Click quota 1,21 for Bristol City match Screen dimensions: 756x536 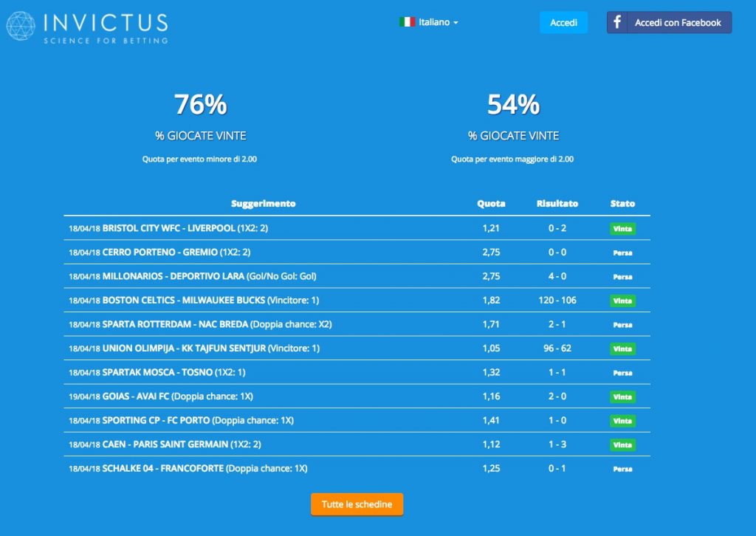[x=491, y=228]
